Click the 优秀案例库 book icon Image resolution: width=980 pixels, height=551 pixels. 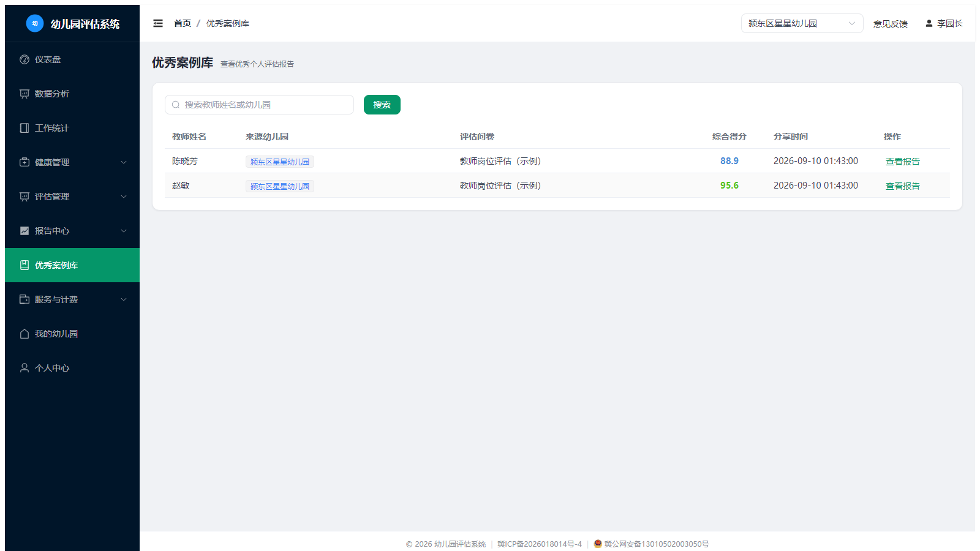click(24, 265)
